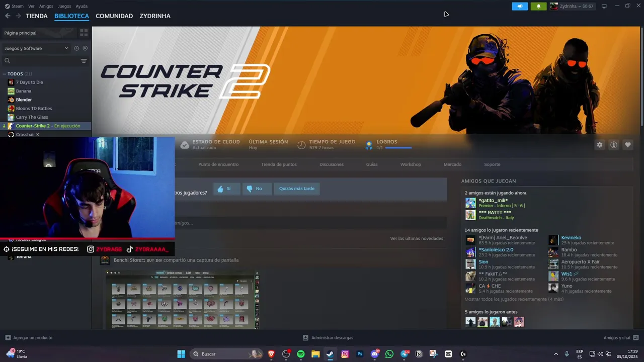Open the Juegos menu

click(64, 6)
